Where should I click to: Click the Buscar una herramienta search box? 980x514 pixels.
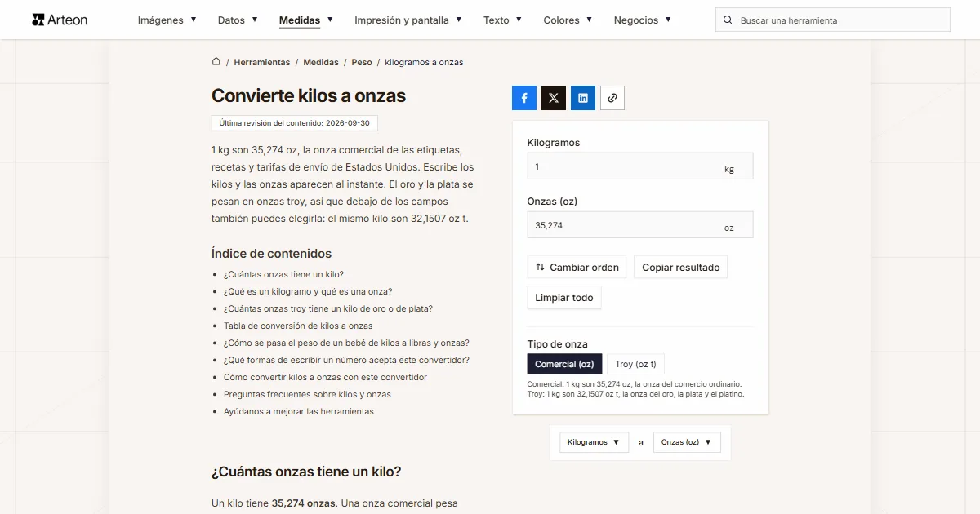click(x=833, y=20)
